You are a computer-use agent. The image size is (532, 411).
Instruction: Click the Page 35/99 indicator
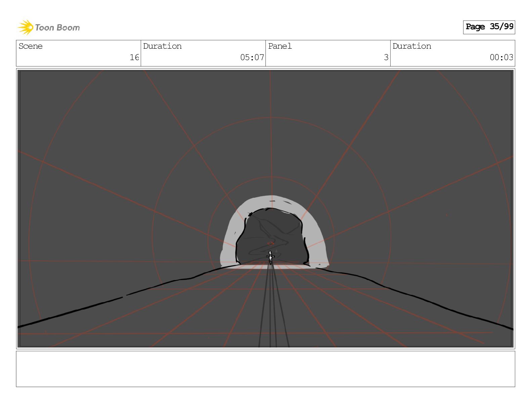(489, 27)
